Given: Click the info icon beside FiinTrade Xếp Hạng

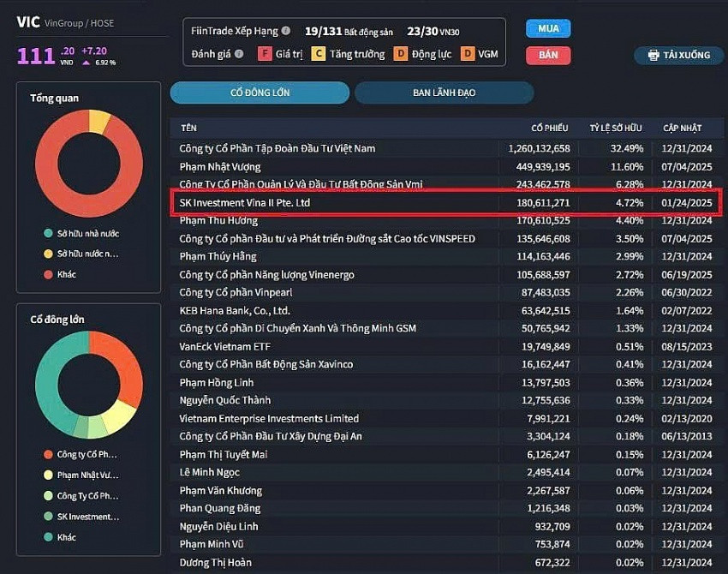Looking at the screenshot, I should (x=286, y=31).
